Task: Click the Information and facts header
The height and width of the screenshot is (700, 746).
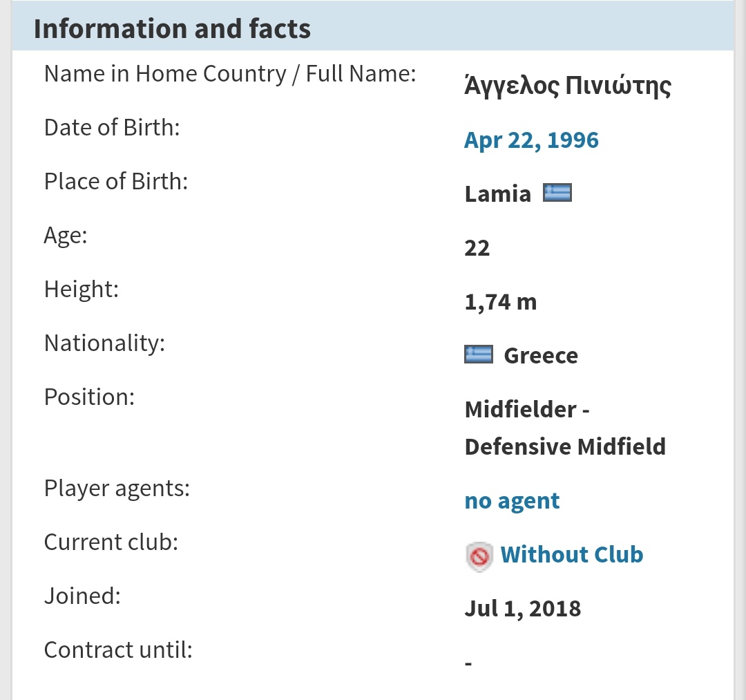Action: tap(172, 28)
